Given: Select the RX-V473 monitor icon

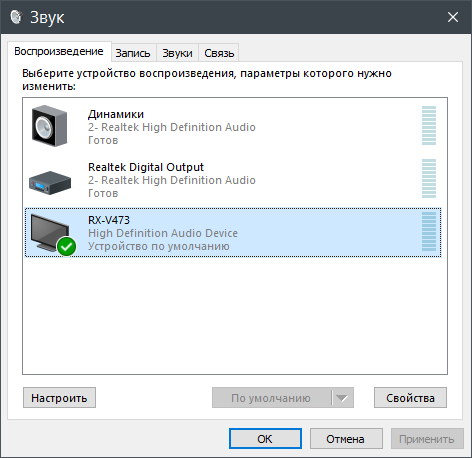Looking at the screenshot, I should pos(50,233).
